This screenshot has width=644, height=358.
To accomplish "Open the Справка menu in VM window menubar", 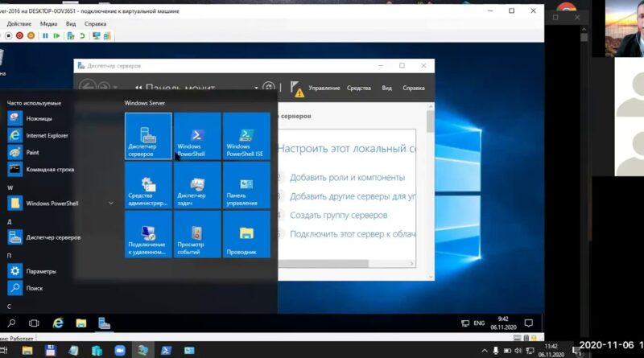I will [x=95, y=24].
